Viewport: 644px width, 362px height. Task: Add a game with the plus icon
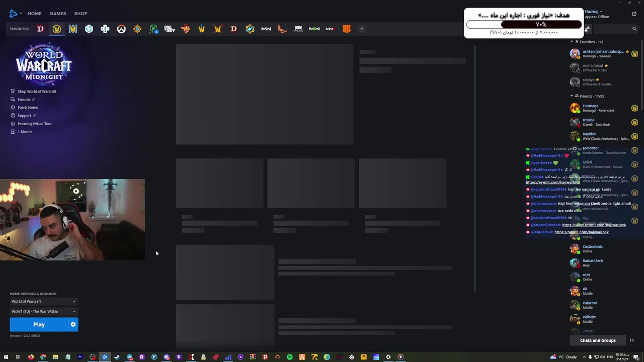point(362,29)
